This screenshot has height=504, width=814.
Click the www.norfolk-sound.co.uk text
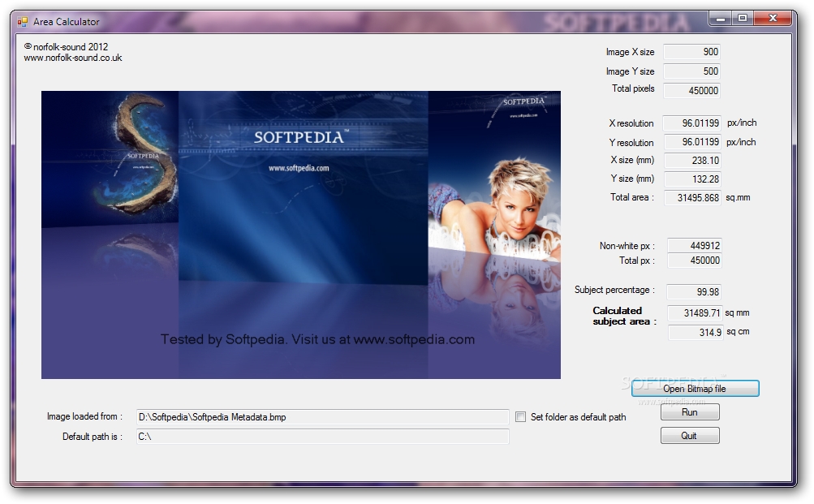coord(73,58)
